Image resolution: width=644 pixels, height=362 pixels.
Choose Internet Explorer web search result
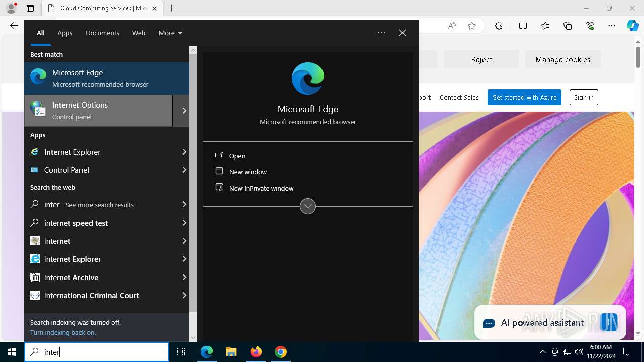pos(101,259)
